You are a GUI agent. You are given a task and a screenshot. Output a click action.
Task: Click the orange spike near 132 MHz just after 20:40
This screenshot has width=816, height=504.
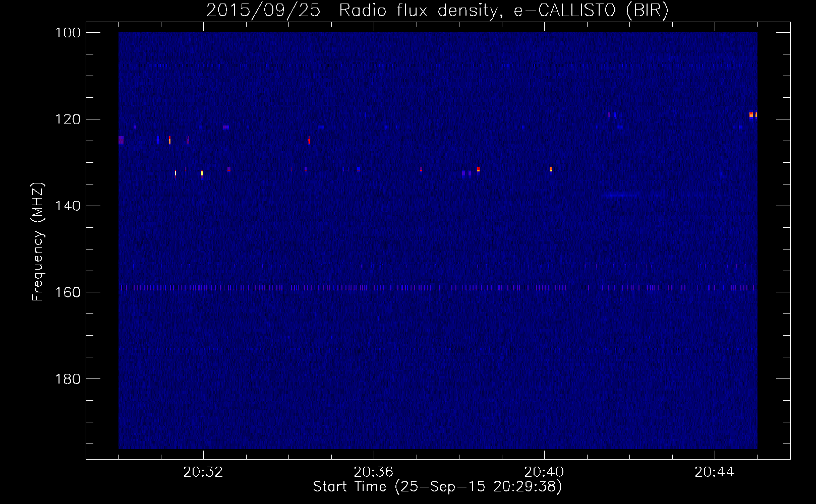[x=551, y=169]
